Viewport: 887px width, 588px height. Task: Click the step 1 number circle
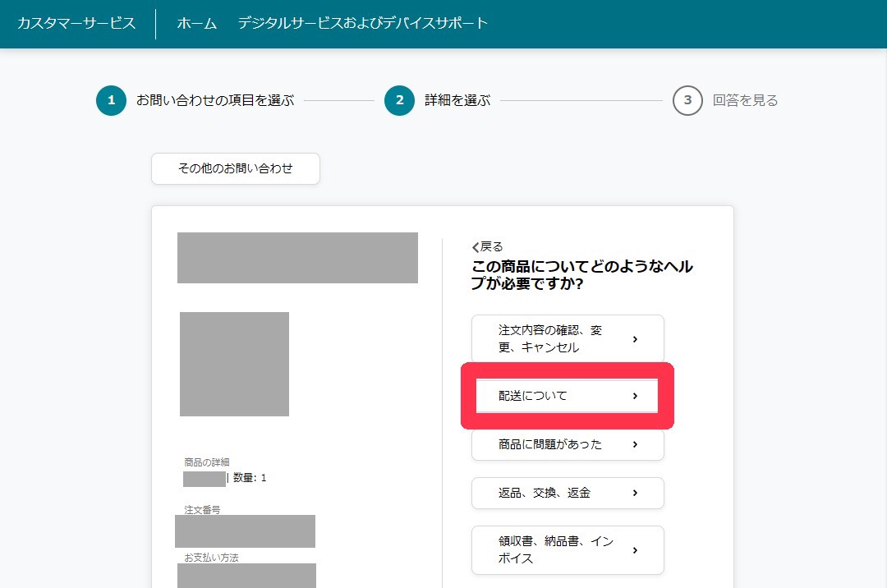(x=111, y=101)
